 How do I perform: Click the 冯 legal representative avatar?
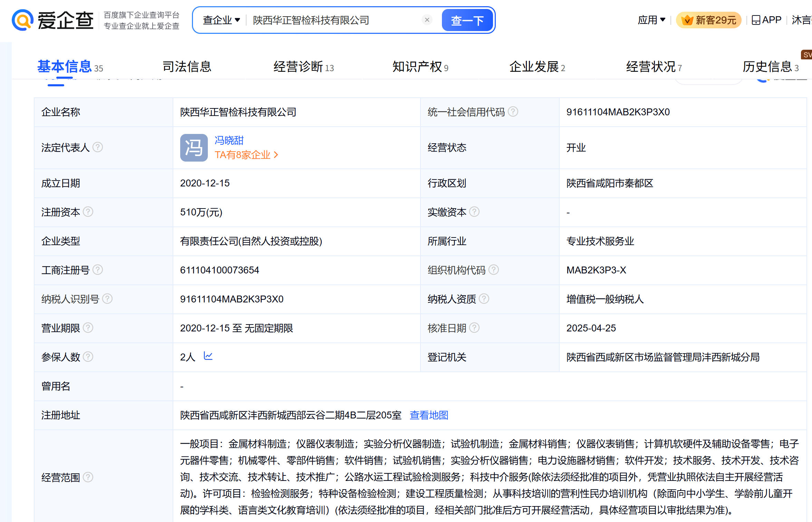point(194,148)
